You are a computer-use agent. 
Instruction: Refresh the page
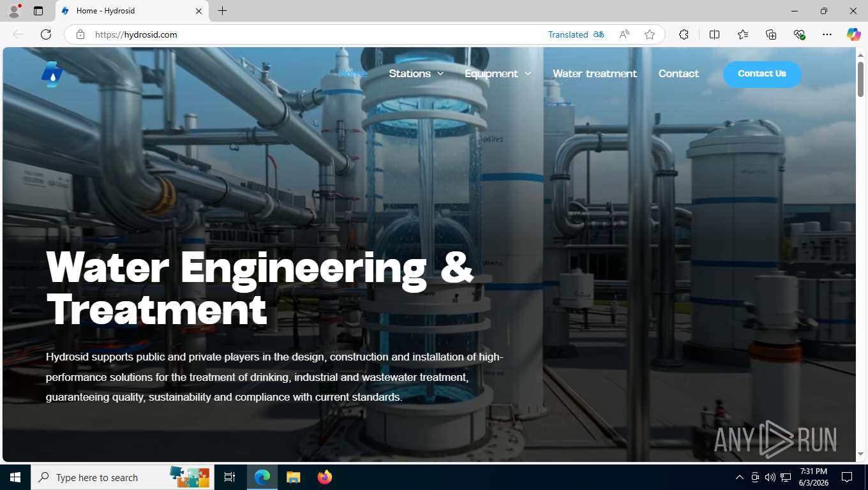coord(46,34)
